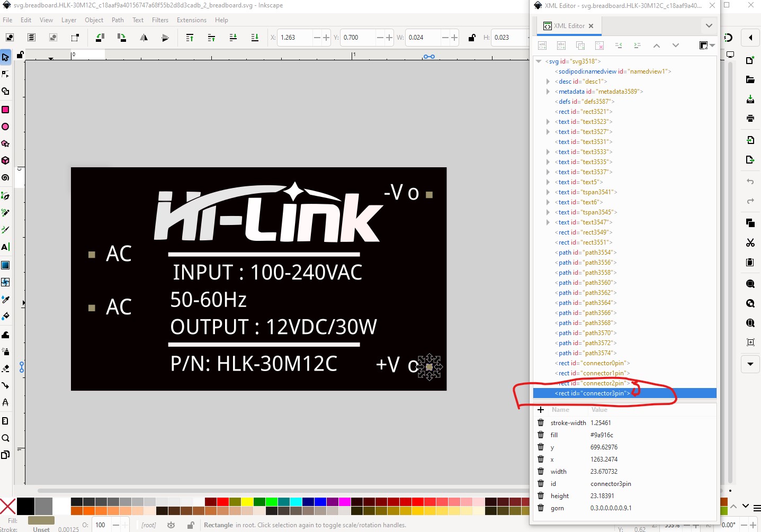Select the Spiral tool
The width and height of the screenshot is (761, 532).
pyautogui.click(x=5, y=178)
